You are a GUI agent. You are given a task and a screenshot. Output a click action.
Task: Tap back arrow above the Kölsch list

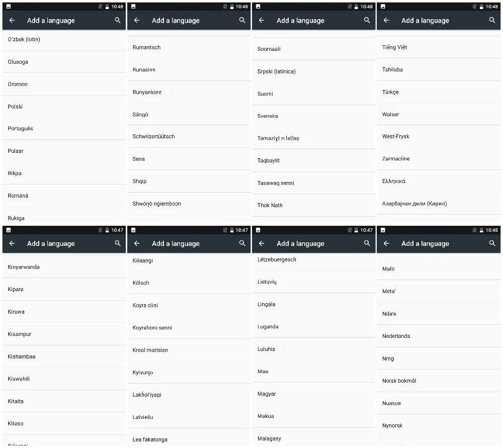tap(137, 243)
